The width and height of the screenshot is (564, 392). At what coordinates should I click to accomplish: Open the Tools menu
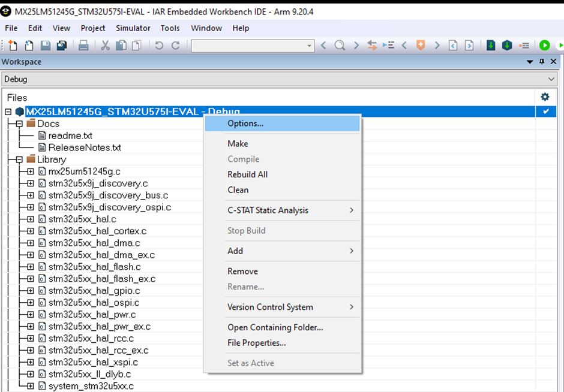pyautogui.click(x=170, y=28)
